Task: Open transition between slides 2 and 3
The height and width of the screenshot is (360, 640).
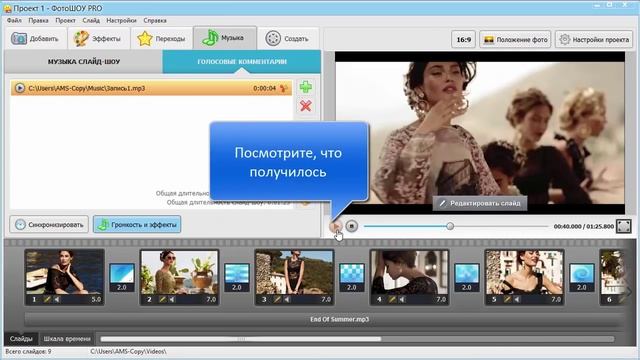Action: pos(237,277)
